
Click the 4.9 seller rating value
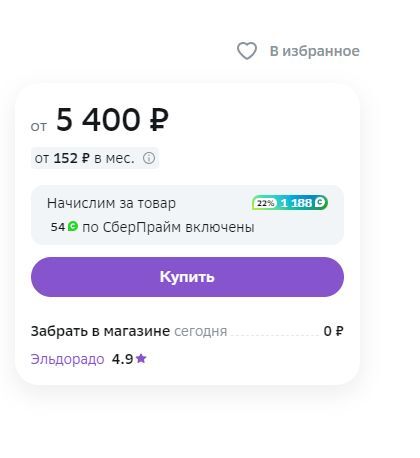[122, 359]
